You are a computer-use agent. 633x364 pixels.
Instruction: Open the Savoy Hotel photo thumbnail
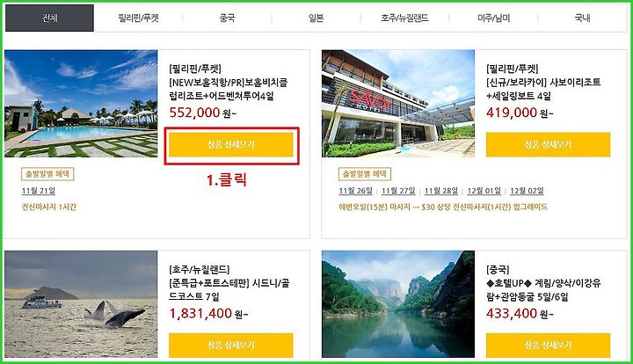click(x=398, y=103)
